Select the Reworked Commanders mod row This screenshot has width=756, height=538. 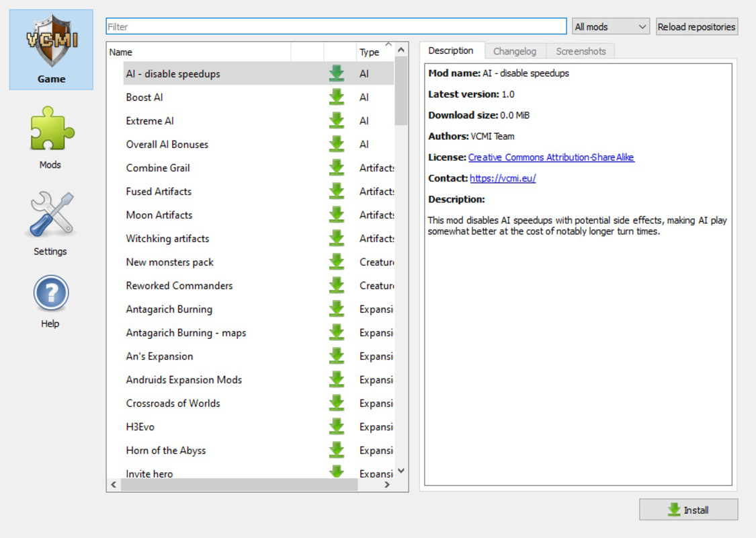[259, 285]
